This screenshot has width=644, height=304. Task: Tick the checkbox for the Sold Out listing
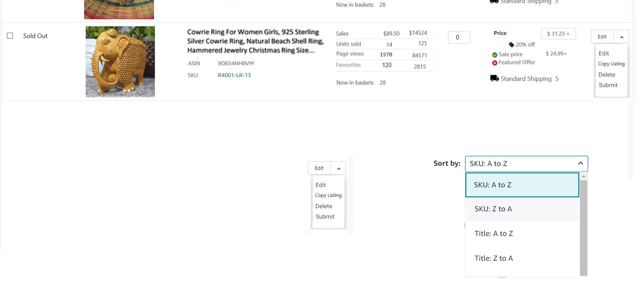[x=10, y=36]
